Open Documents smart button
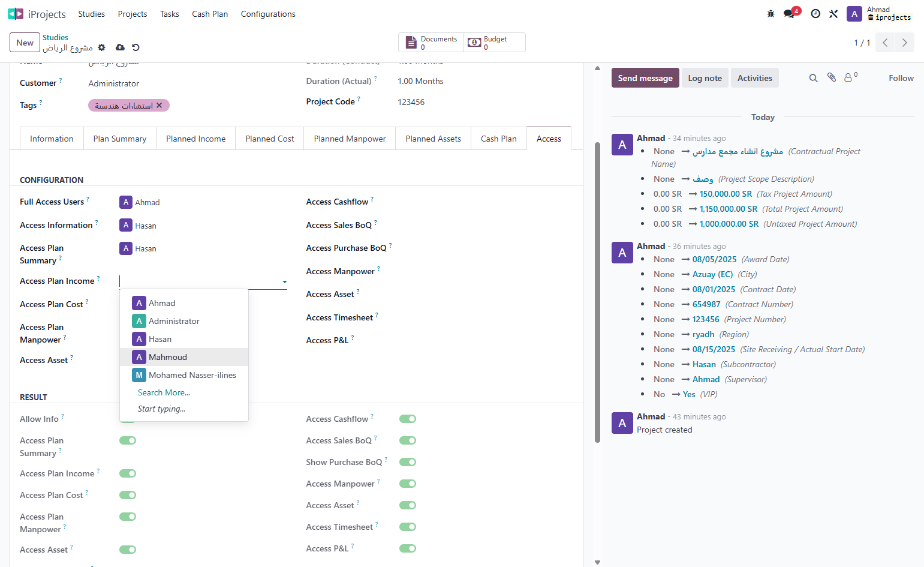The image size is (924, 567). (x=431, y=43)
